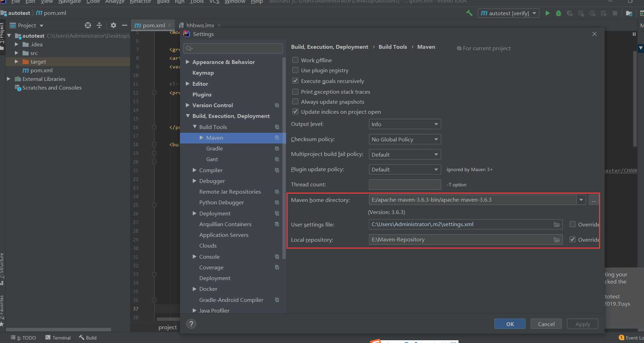Screen dimensions: 644x343
Task: Switch to the hhbwq.imx editor tab
Action: pyautogui.click(x=200, y=25)
